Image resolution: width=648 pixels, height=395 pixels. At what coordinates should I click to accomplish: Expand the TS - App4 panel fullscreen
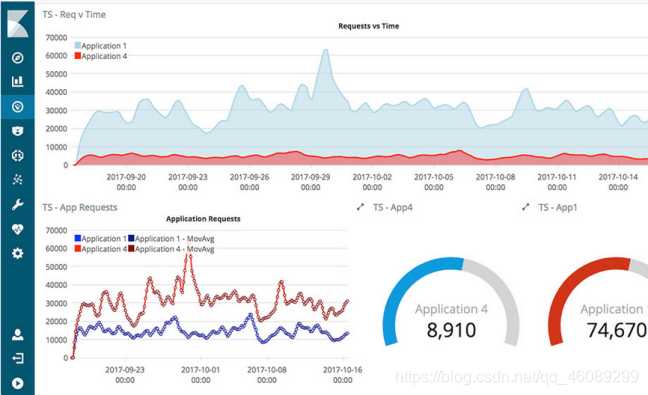click(x=360, y=207)
